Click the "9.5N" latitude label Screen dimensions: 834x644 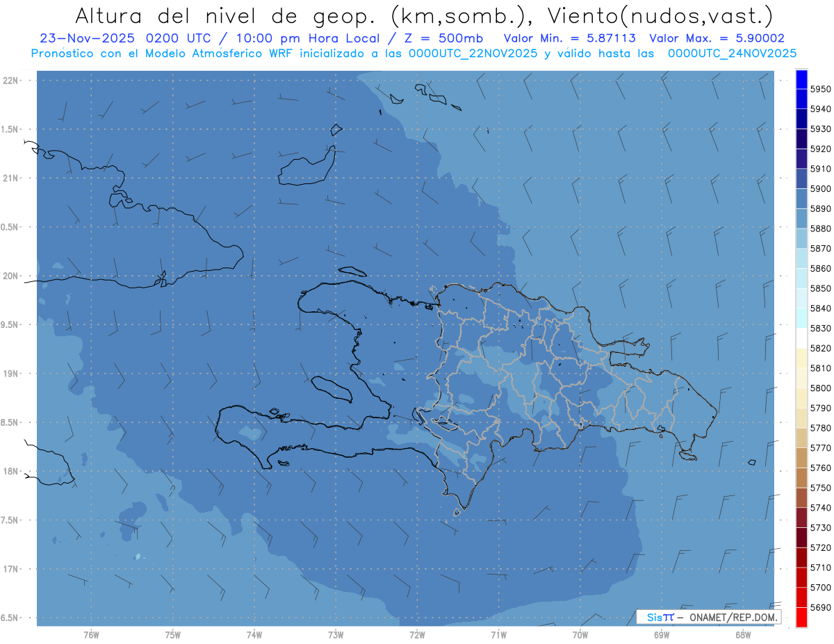pyautogui.click(x=9, y=325)
